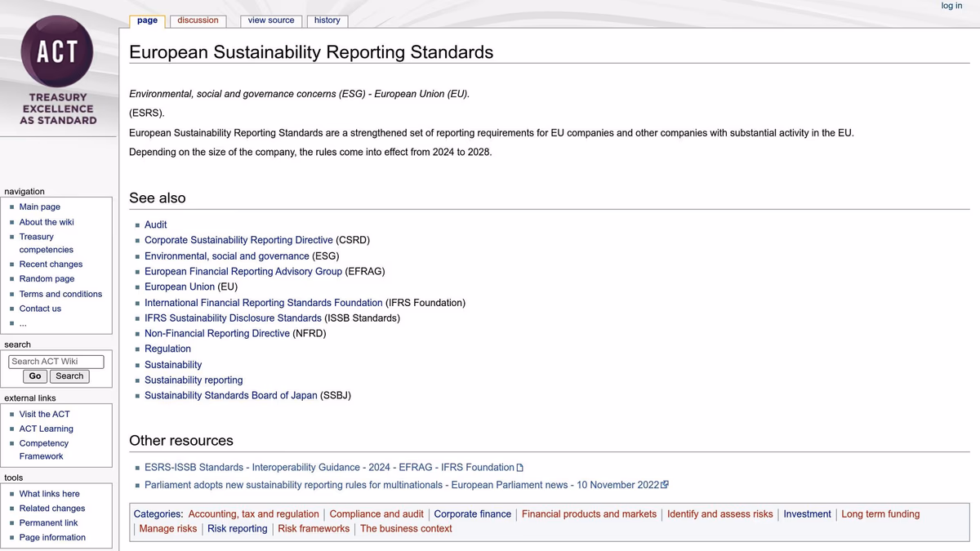
Task: Open the history tab
Action: tap(327, 20)
